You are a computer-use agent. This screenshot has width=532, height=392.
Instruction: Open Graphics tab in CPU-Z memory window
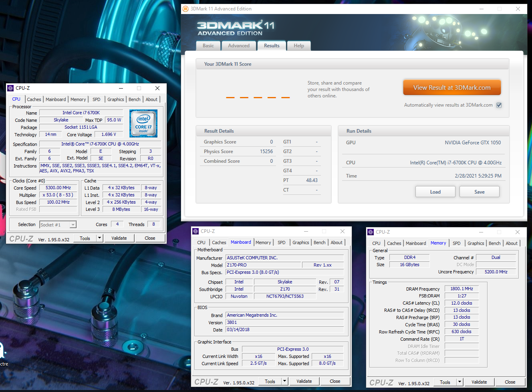(x=476, y=243)
